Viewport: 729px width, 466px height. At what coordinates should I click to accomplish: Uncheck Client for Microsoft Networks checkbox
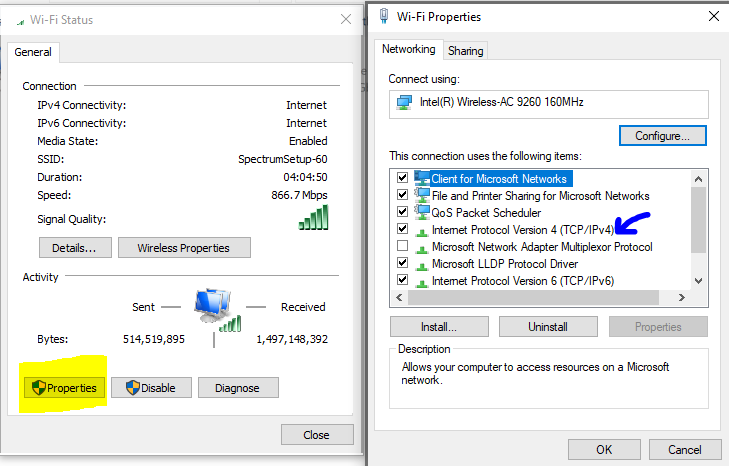(x=402, y=179)
